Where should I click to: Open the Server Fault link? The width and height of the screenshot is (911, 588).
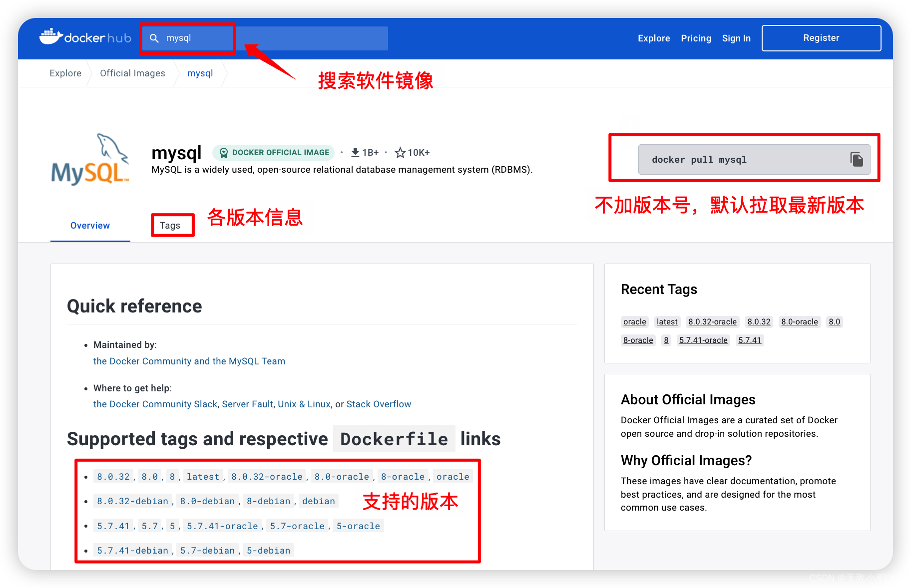pos(247,404)
